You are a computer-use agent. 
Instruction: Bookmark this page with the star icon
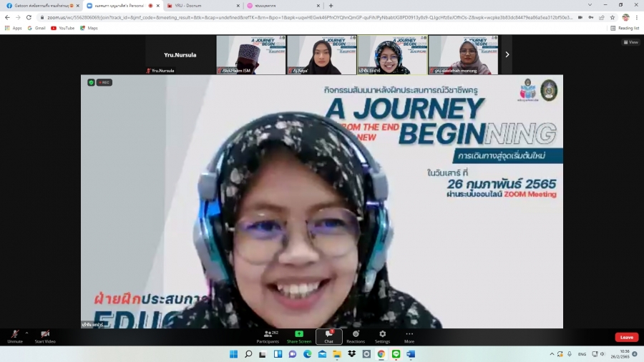point(613,17)
